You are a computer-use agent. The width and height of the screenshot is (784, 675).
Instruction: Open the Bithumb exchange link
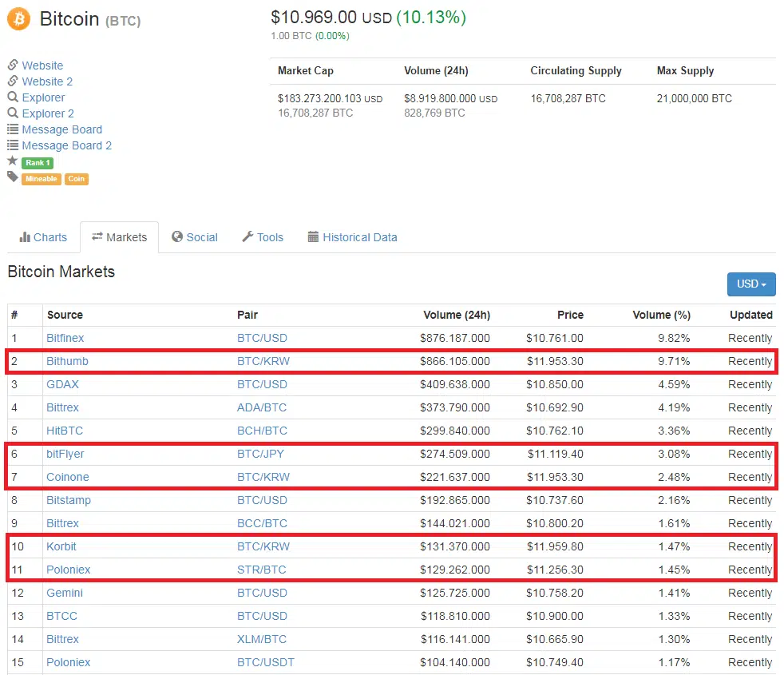coord(68,361)
